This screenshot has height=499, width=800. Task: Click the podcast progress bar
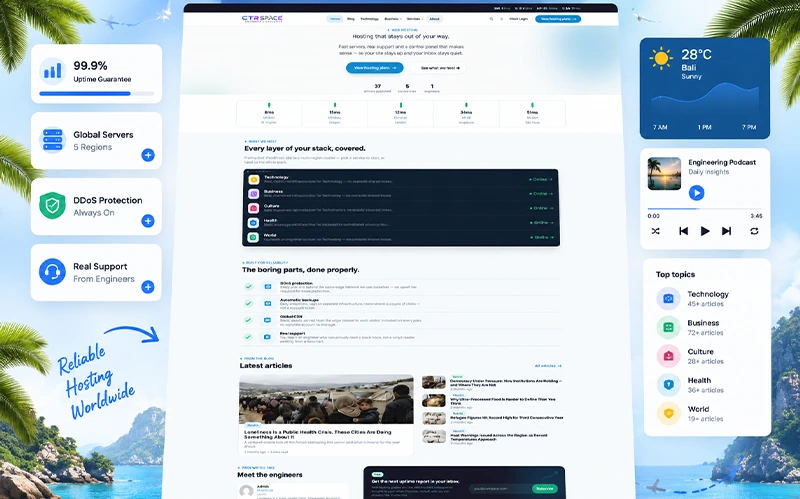pos(705,209)
